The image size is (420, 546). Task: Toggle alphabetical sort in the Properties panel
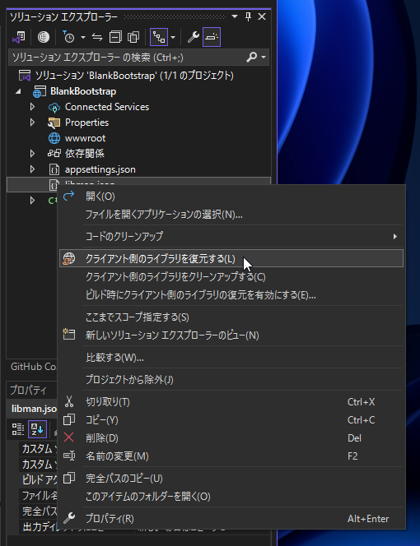click(x=37, y=429)
